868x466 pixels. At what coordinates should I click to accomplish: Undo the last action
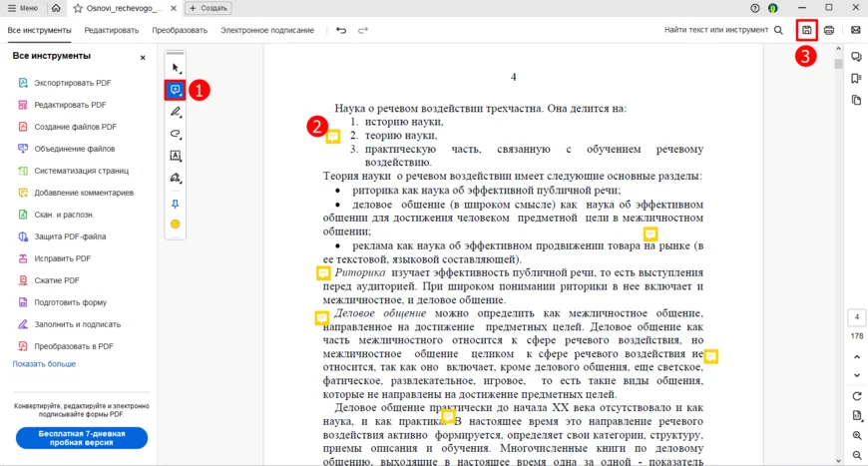[341, 30]
